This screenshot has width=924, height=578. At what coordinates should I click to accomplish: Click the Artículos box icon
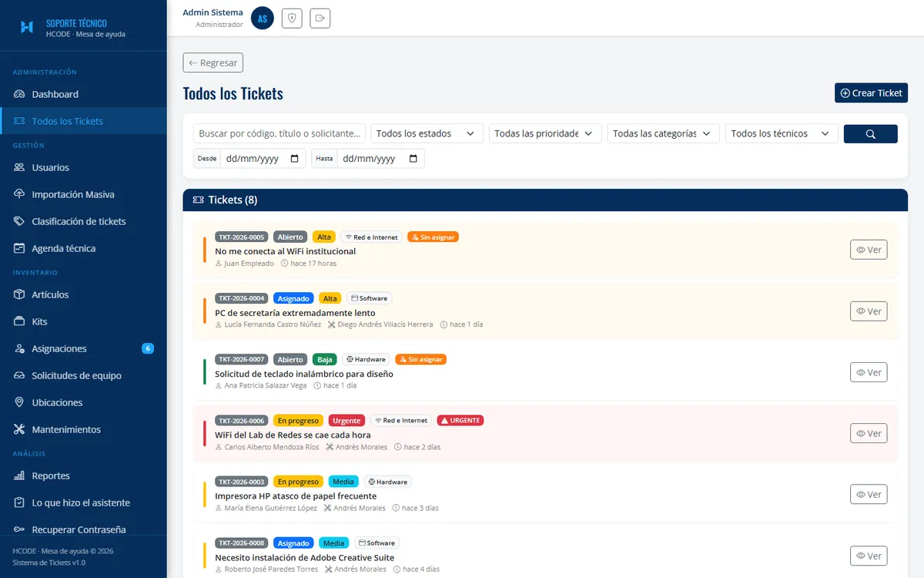pos(19,294)
